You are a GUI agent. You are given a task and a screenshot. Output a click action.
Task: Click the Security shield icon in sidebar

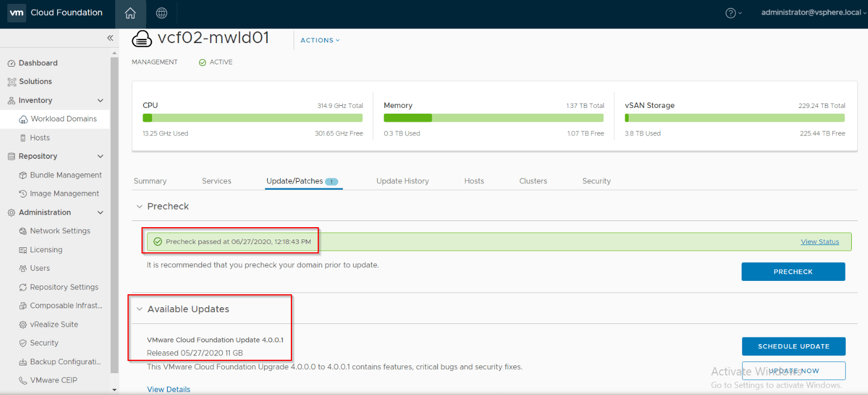point(23,343)
